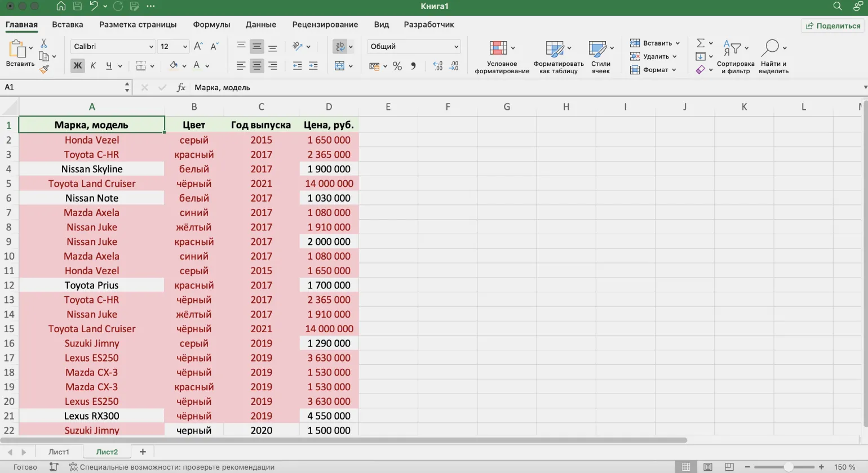Open the Calibri font name dropdown
This screenshot has width=868, height=473.
coord(151,47)
